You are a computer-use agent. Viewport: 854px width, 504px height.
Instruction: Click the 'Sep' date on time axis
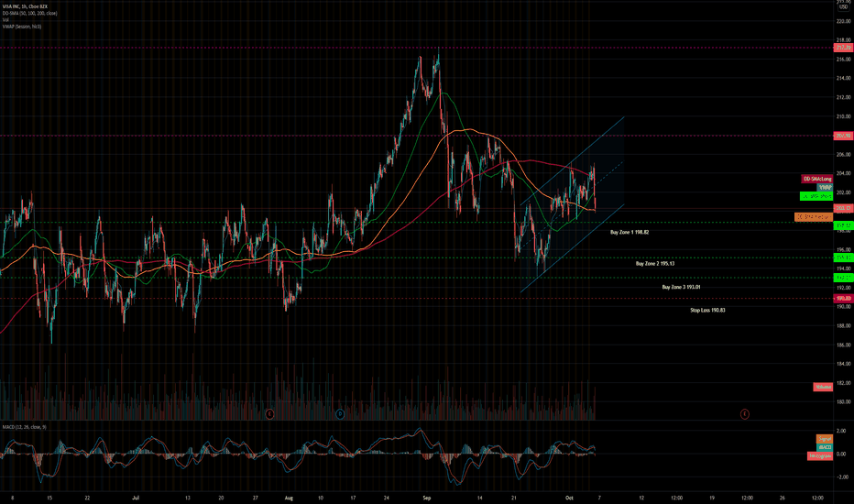point(427,498)
